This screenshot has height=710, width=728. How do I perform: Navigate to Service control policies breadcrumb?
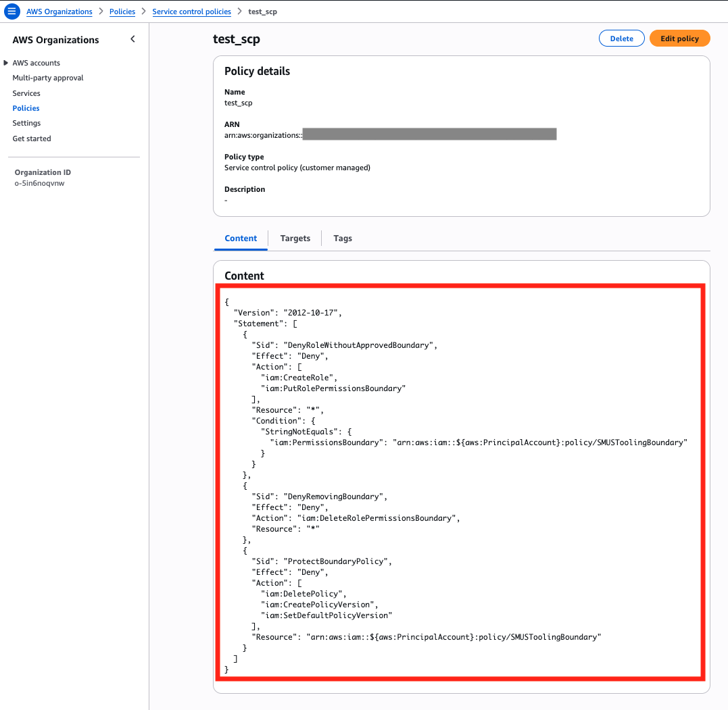point(191,11)
